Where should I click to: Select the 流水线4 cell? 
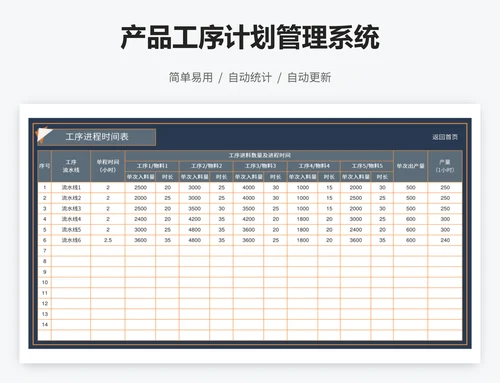tap(71, 219)
